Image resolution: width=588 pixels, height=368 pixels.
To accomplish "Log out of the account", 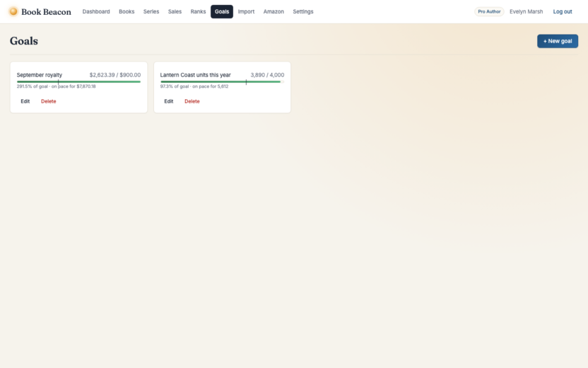I will pos(563,11).
